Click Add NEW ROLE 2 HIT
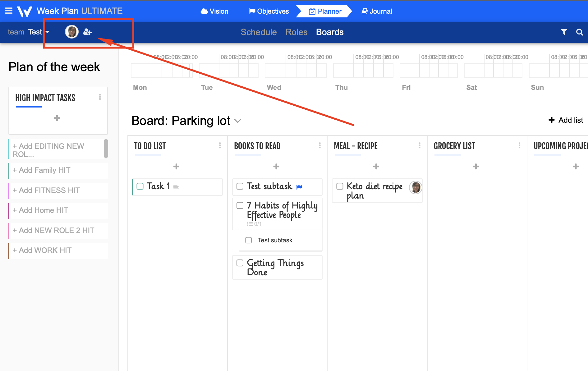 point(58,231)
